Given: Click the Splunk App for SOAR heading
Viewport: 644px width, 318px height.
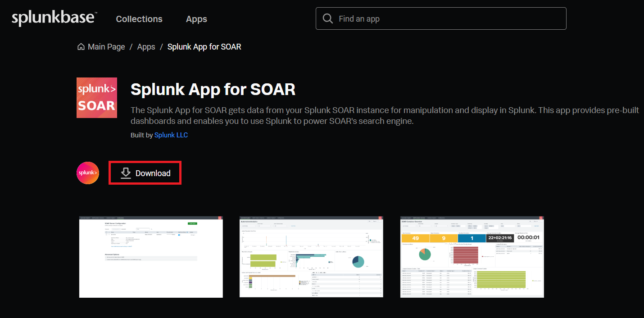Looking at the screenshot, I should 213,89.
